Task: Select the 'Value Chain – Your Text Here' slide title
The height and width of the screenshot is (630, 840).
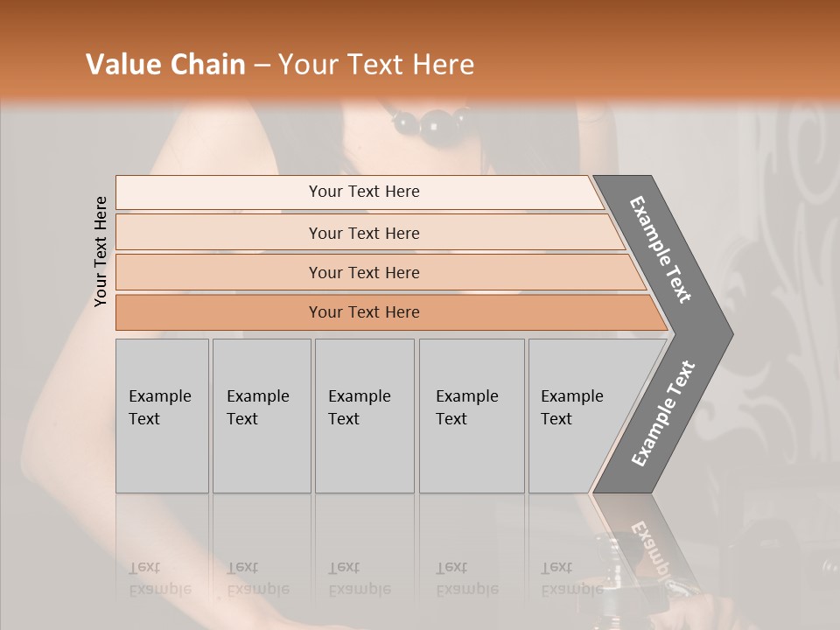Action: 280,64
